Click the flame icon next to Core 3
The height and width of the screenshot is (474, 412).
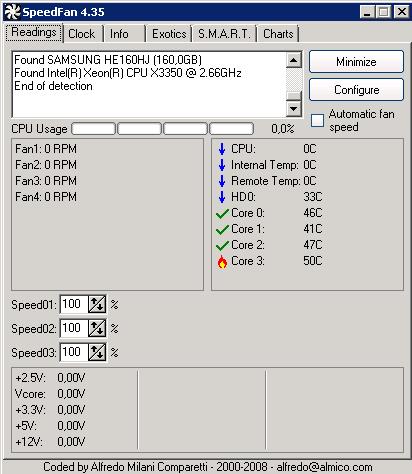click(x=222, y=262)
